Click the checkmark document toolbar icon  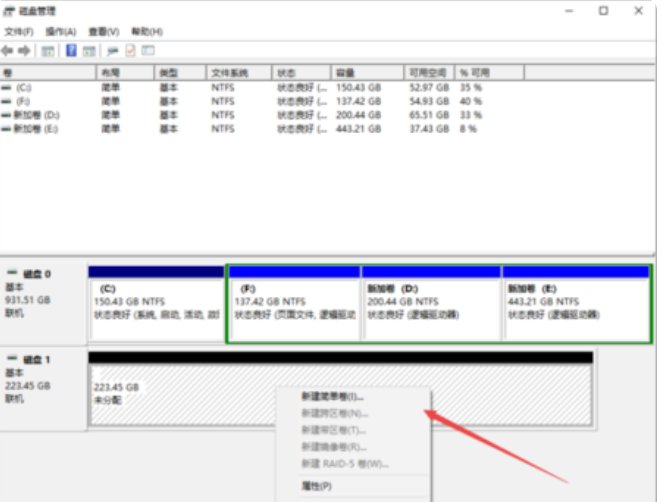130,51
